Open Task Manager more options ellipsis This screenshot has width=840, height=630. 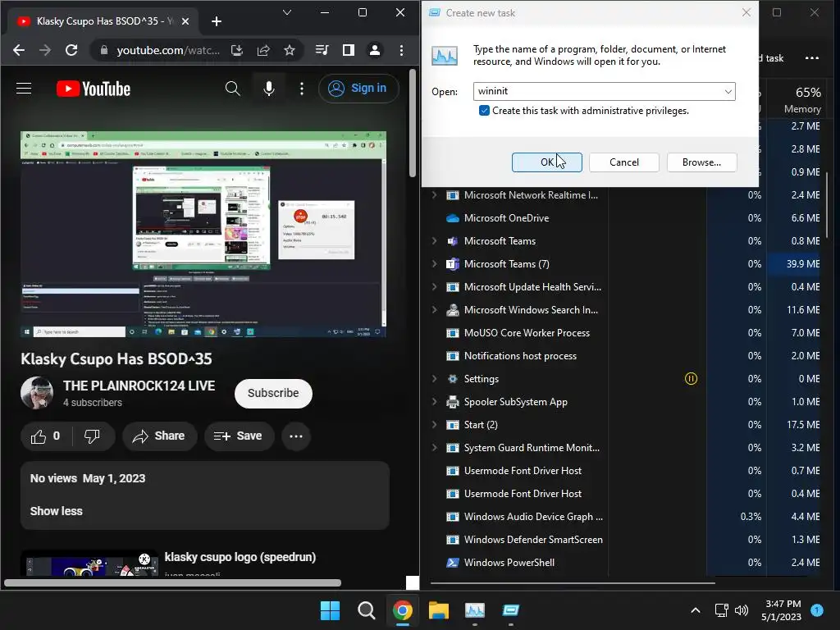tap(812, 58)
